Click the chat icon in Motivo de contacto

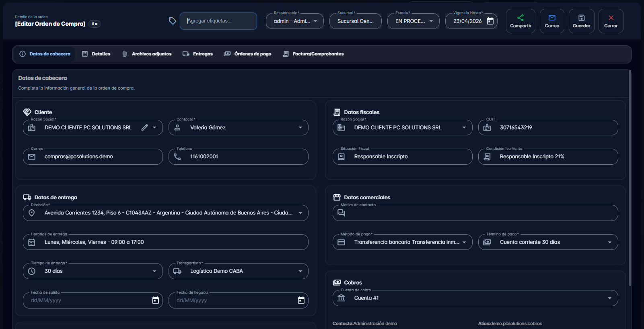(342, 213)
